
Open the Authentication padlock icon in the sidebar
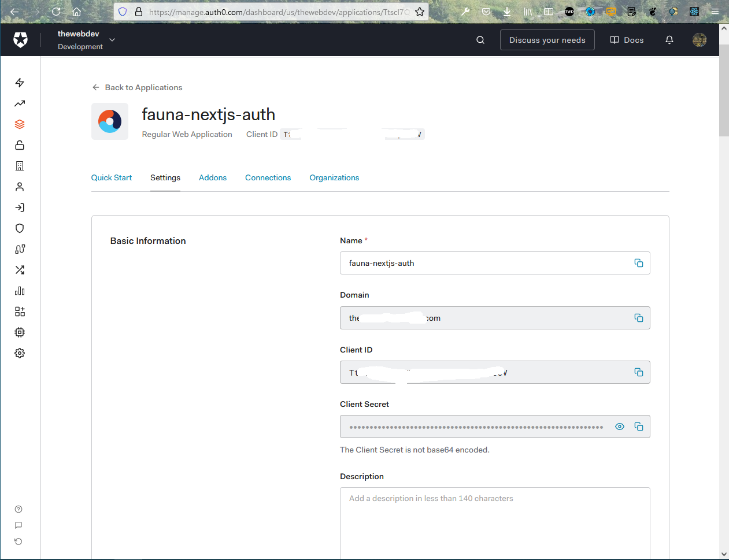pyautogui.click(x=20, y=145)
